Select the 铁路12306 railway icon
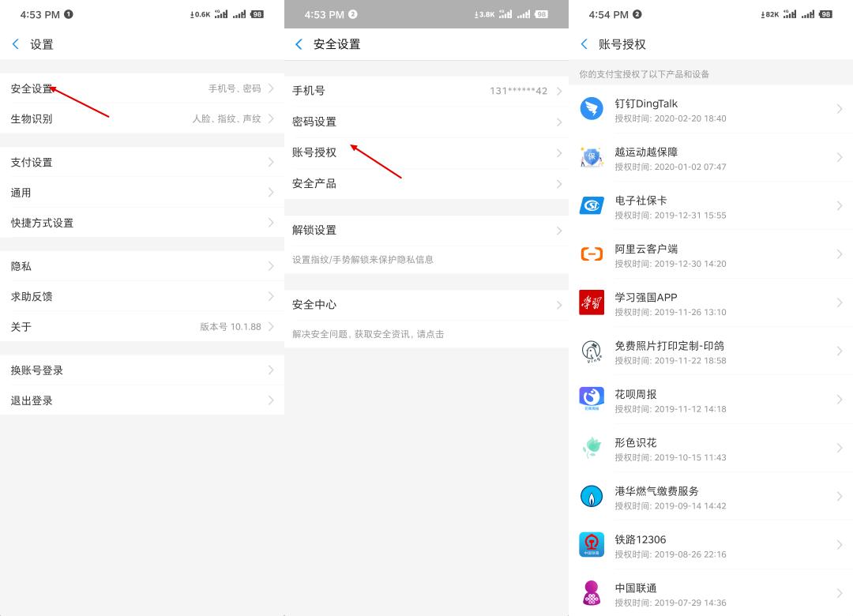This screenshot has height=616, width=853. coord(592,545)
